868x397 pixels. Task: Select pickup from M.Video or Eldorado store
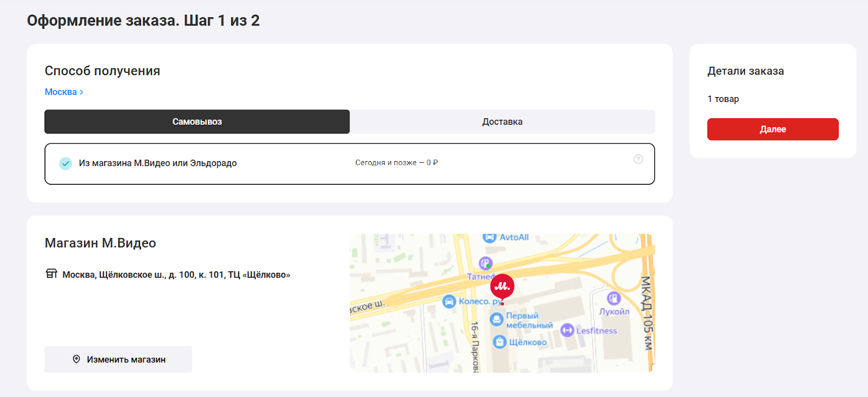pyautogui.click(x=349, y=164)
